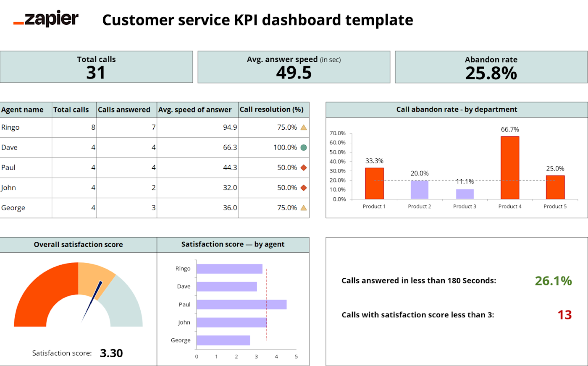Click the Zapier logo
588x366 pixels.
click(x=46, y=19)
